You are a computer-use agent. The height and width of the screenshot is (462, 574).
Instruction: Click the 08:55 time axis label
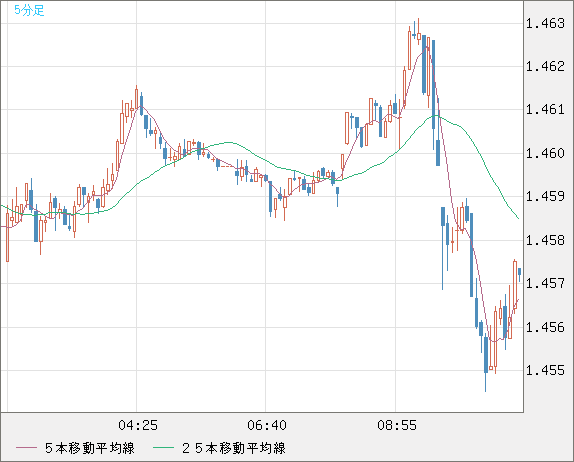(x=397, y=425)
